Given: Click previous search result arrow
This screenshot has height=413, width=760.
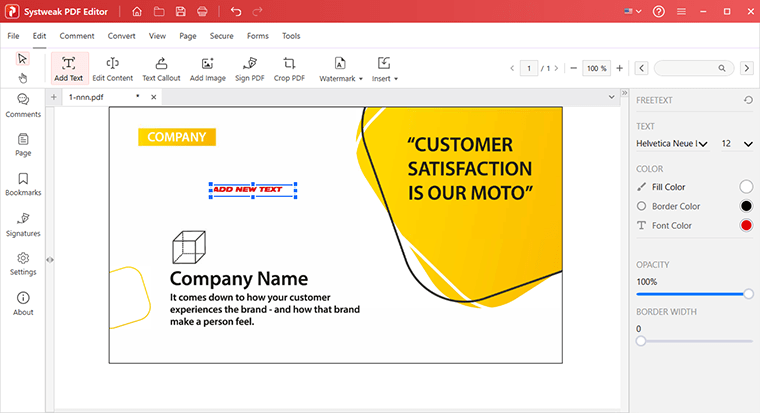Looking at the screenshot, I should click(642, 68).
